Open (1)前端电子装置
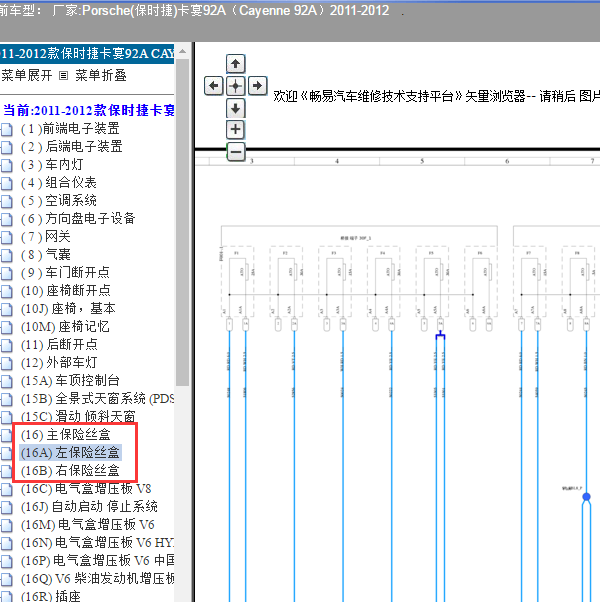 [x=70, y=129]
